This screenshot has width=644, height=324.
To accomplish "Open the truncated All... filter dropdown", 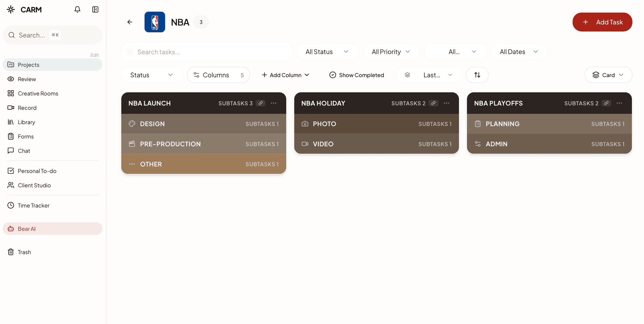I will (455, 52).
